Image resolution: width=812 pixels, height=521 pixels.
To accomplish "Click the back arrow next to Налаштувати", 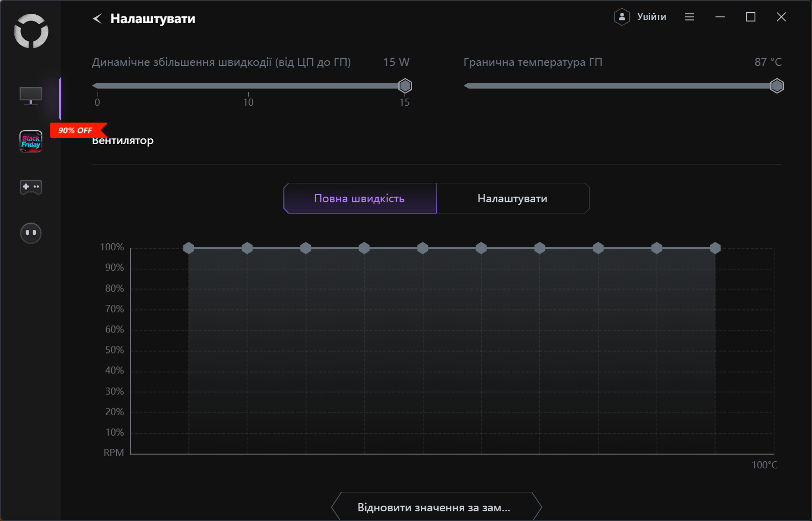I will pos(97,19).
